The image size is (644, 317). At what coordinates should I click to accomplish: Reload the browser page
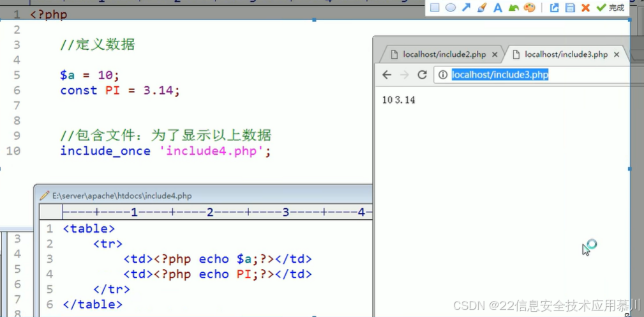coord(422,75)
